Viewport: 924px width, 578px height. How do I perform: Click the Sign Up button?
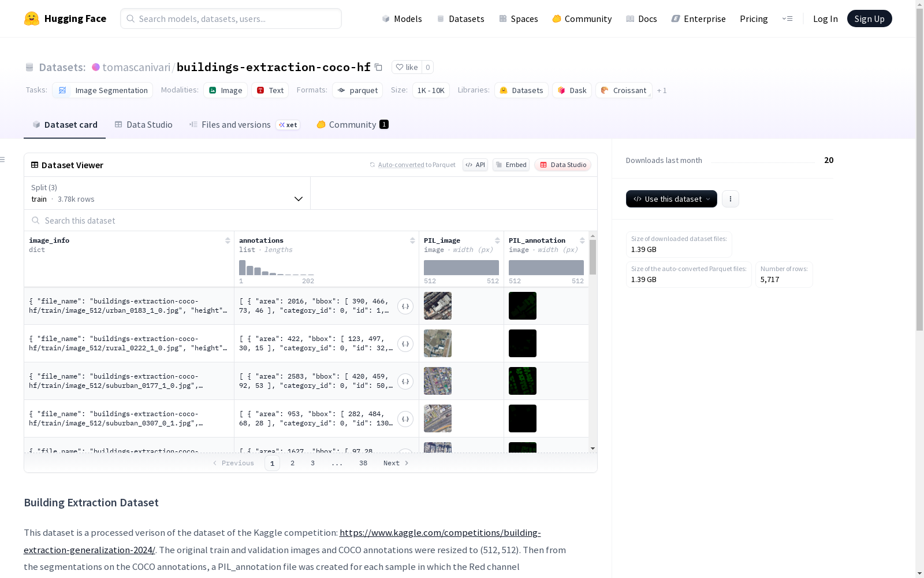[869, 18]
